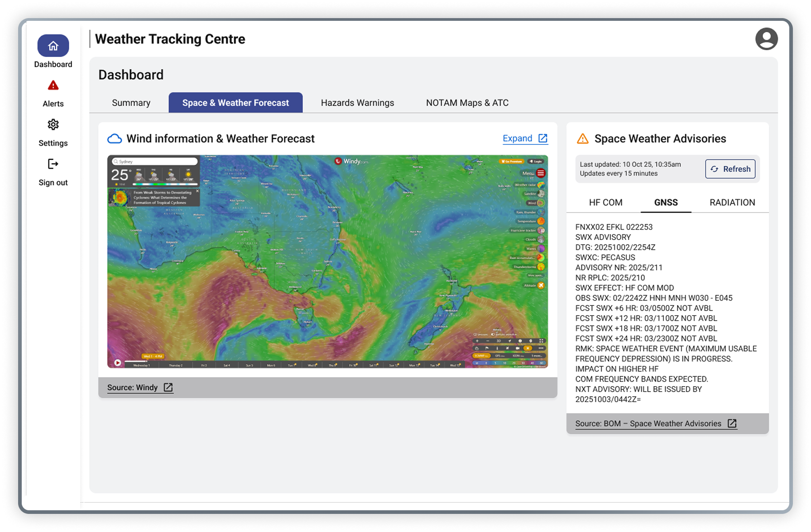
Task: Open the red Windy Menu hamburger icon
Action: [541, 173]
